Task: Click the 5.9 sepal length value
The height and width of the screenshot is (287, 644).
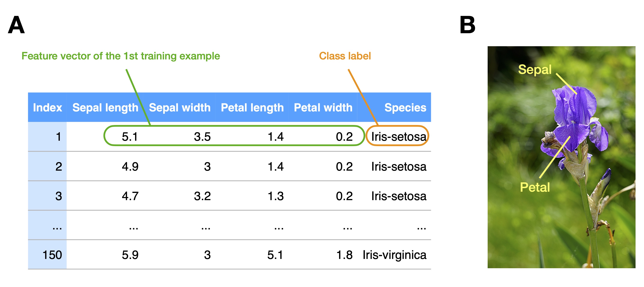Action: click(x=130, y=255)
